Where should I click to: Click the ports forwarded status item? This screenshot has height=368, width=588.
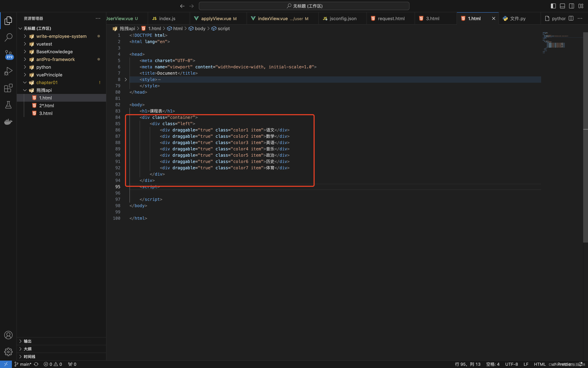pos(72,364)
